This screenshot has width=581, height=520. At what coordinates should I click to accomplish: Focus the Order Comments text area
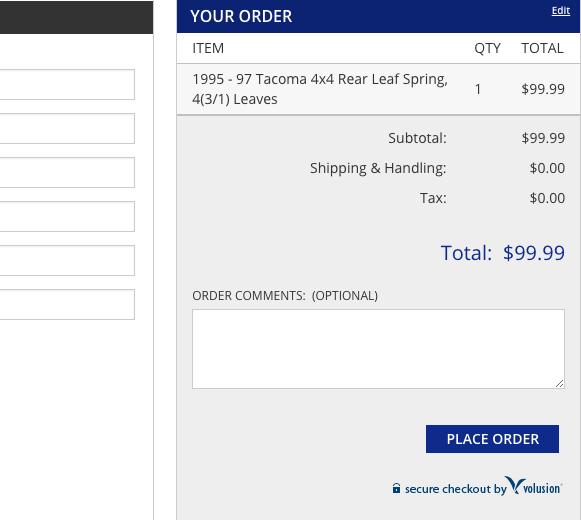click(x=378, y=349)
